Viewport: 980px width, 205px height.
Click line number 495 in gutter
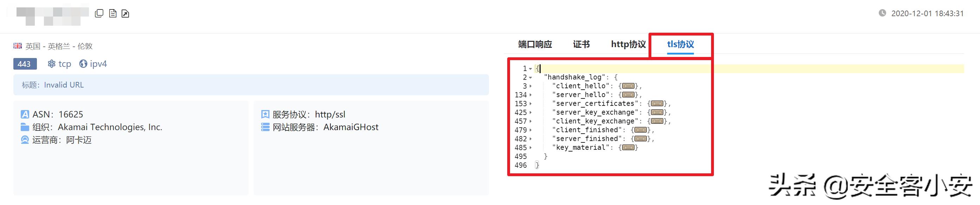(521, 156)
